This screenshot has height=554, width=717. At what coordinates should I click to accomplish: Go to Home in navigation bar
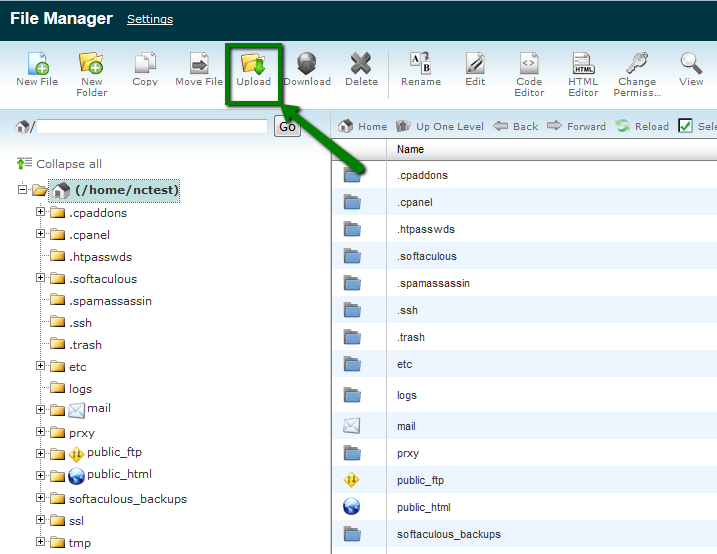click(363, 126)
